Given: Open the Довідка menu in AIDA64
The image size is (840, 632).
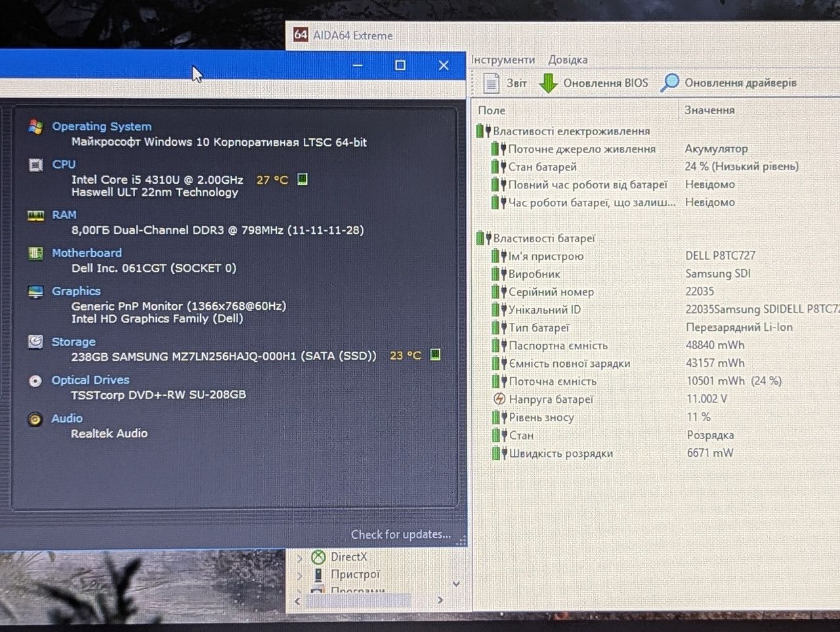Looking at the screenshot, I should (x=568, y=60).
